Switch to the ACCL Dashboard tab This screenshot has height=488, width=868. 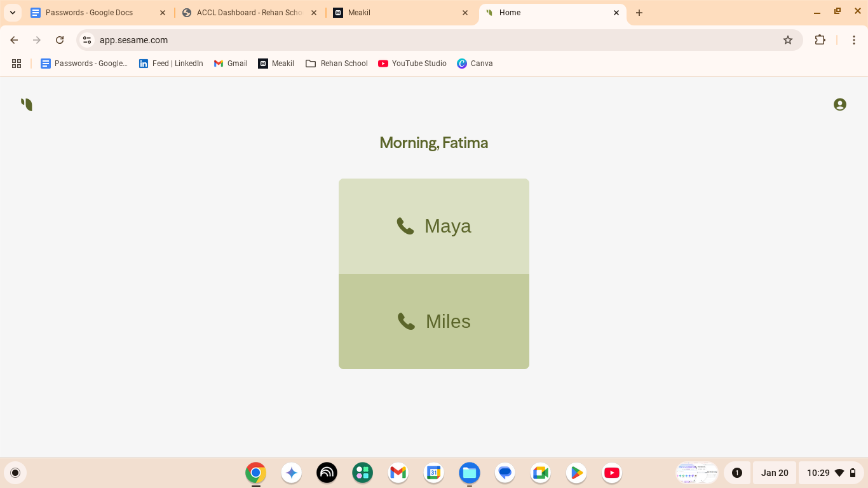(248, 13)
